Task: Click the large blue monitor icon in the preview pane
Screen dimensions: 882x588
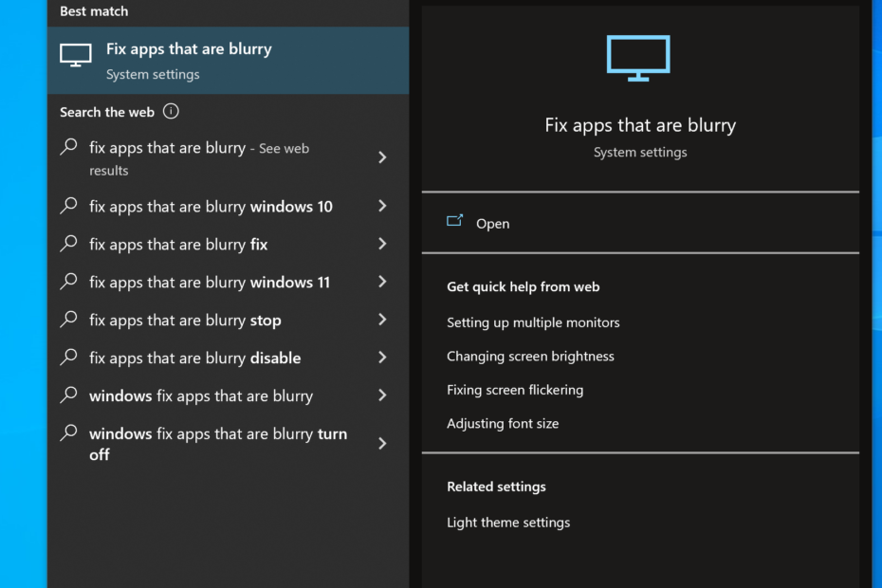Action: pyautogui.click(x=638, y=58)
